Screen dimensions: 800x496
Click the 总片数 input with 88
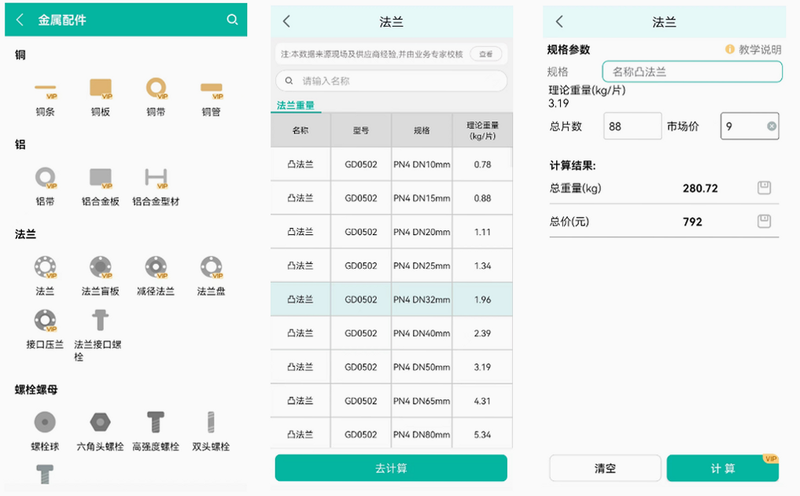[632, 126]
